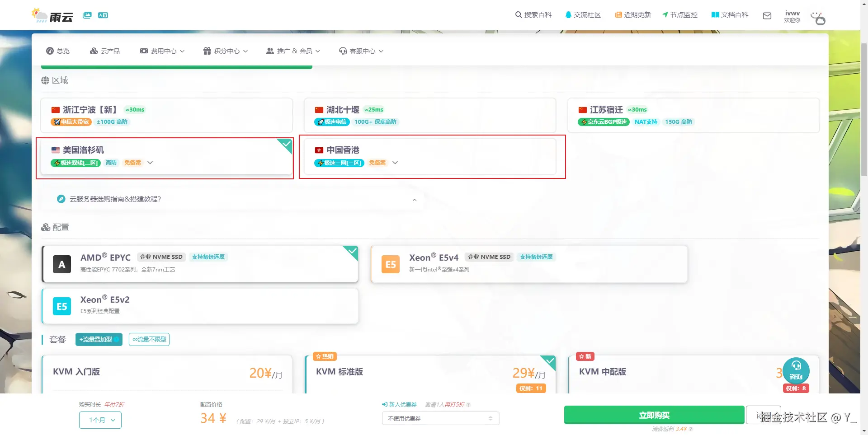
Task: Switch to +流量叠加型 package tab
Action: pos(99,339)
